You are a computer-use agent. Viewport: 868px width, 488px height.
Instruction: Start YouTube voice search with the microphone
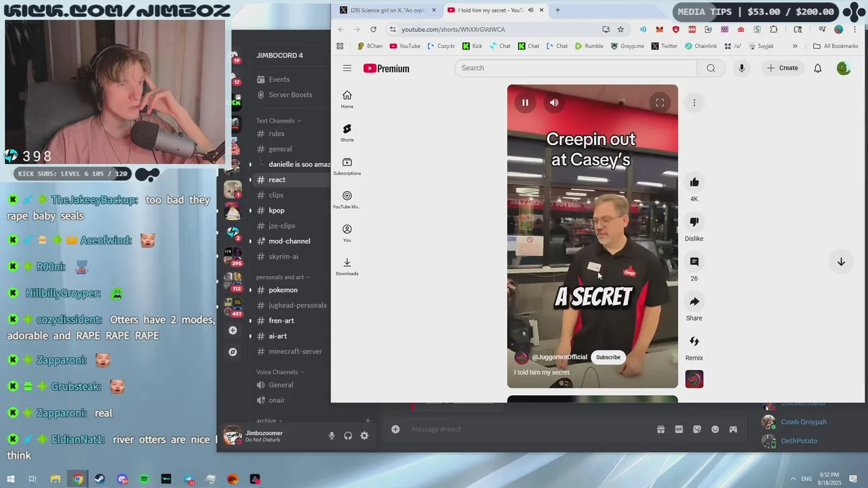coord(742,68)
